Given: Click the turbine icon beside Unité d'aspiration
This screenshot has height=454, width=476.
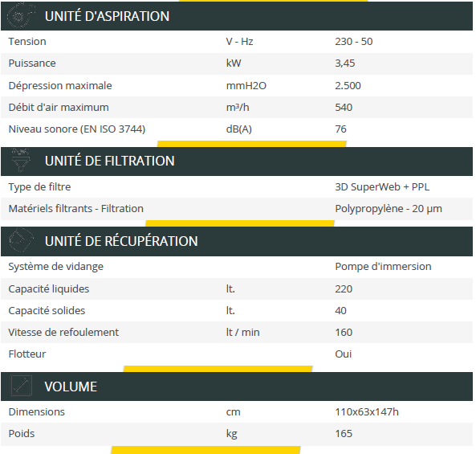Looking at the screenshot, I should tap(21, 15).
